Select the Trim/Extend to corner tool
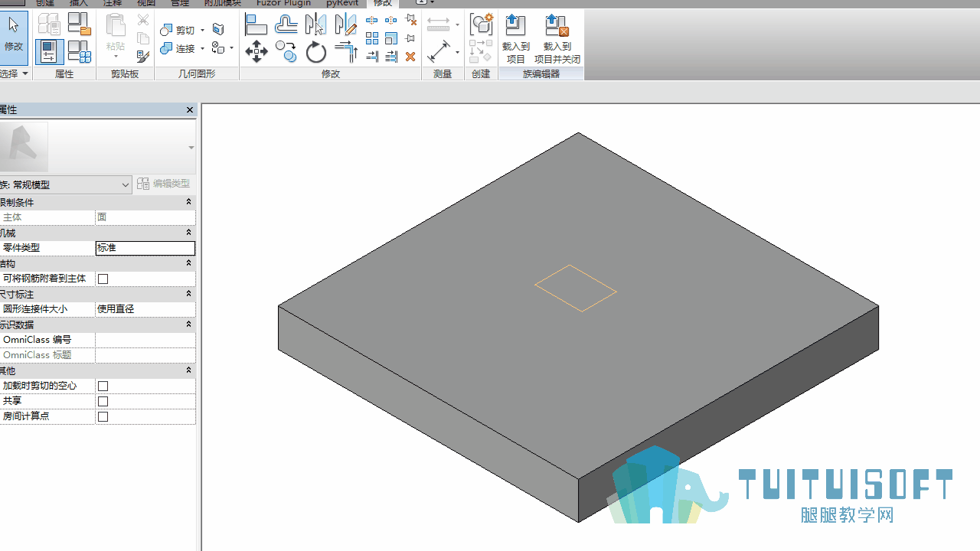980x551 pixels. point(346,52)
